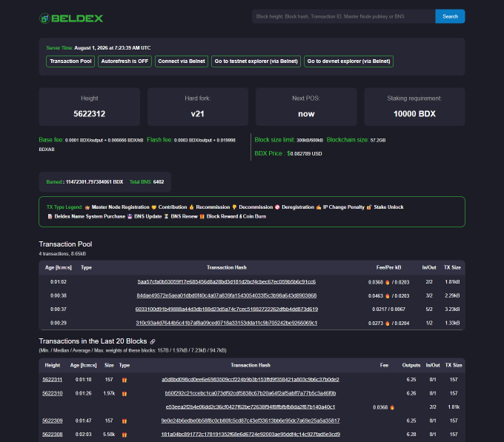Click the blue Search button

pyautogui.click(x=450, y=16)
